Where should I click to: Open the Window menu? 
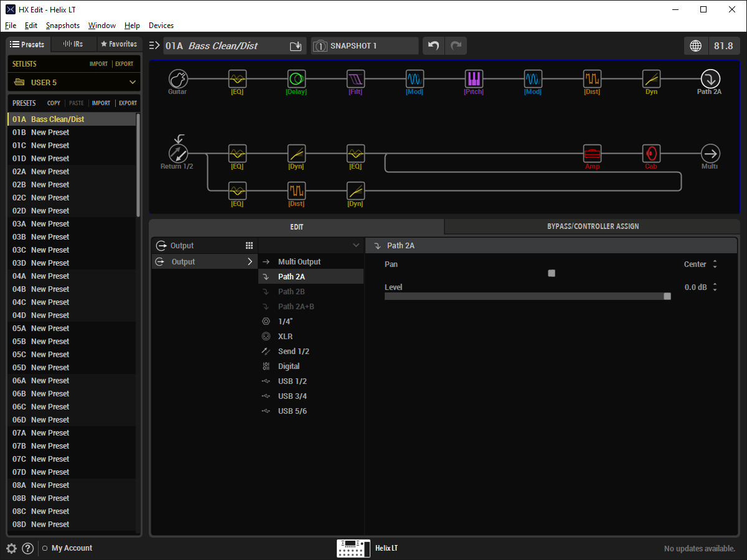[102, 26]
